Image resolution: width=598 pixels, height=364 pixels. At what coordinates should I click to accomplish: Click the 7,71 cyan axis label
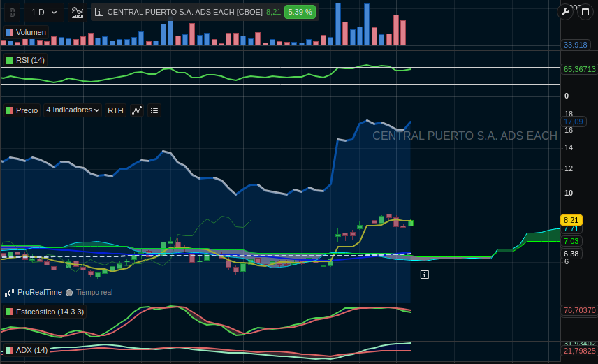pyautogui.click(x=571, y=229)
